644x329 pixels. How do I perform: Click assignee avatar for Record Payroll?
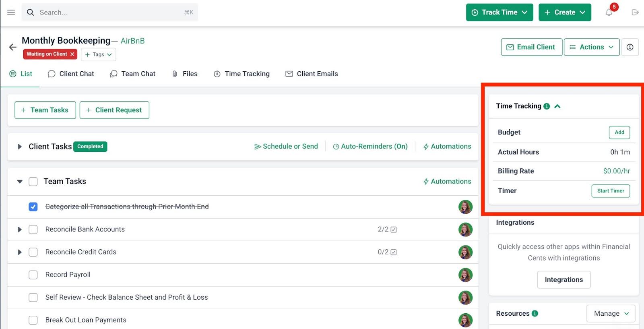pyautogui.click(x=465, y=275)
